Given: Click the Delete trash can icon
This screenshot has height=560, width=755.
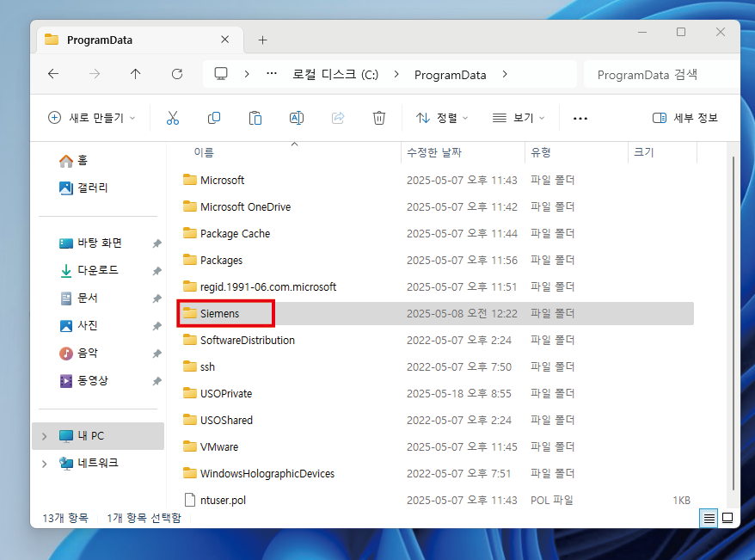Looking at the screenshot, I should [x=379, y=118].
